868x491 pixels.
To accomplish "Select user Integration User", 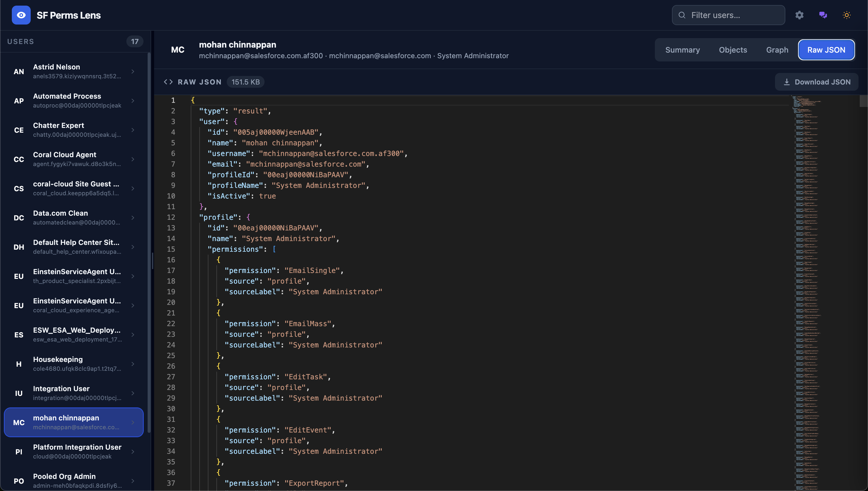I will (74, 393).
